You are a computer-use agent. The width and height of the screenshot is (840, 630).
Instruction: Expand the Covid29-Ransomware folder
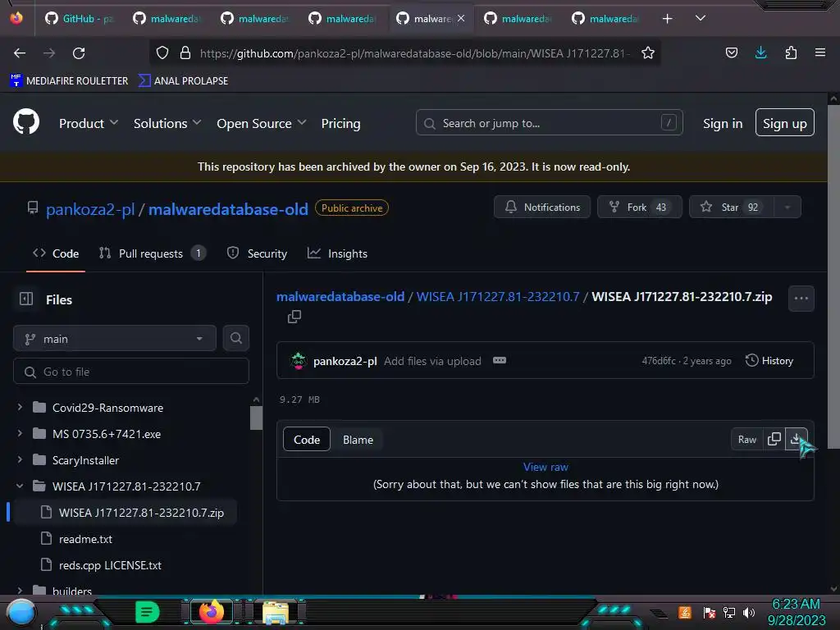click(x=20, y=407)
